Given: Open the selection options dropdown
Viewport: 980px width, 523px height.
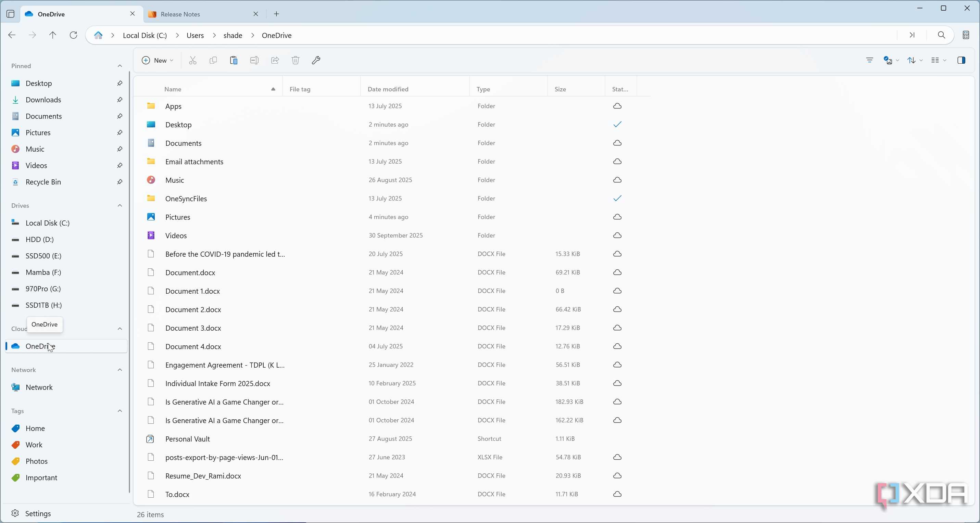Looking at the screenshot, I should 891,60.
